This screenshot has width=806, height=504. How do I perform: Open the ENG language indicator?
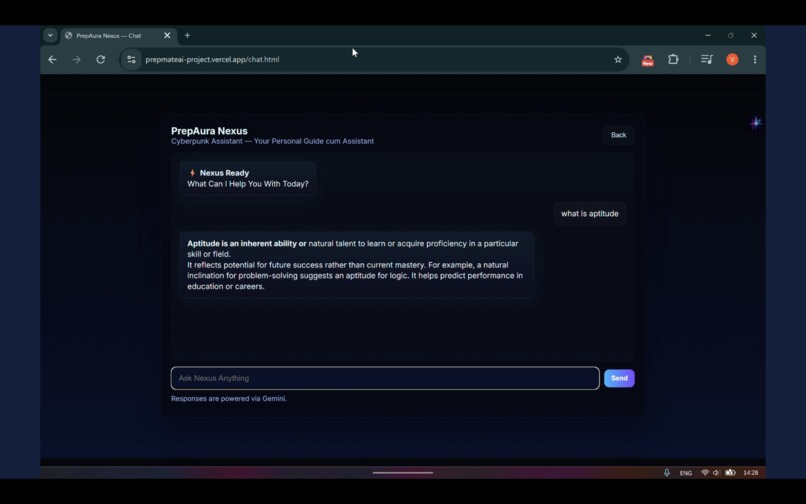686,473
